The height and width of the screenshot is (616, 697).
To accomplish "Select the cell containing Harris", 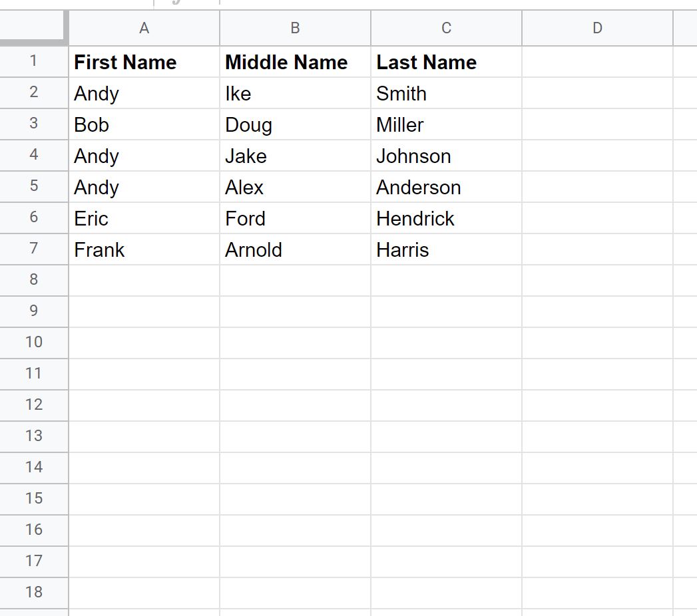I will [446, 249].
